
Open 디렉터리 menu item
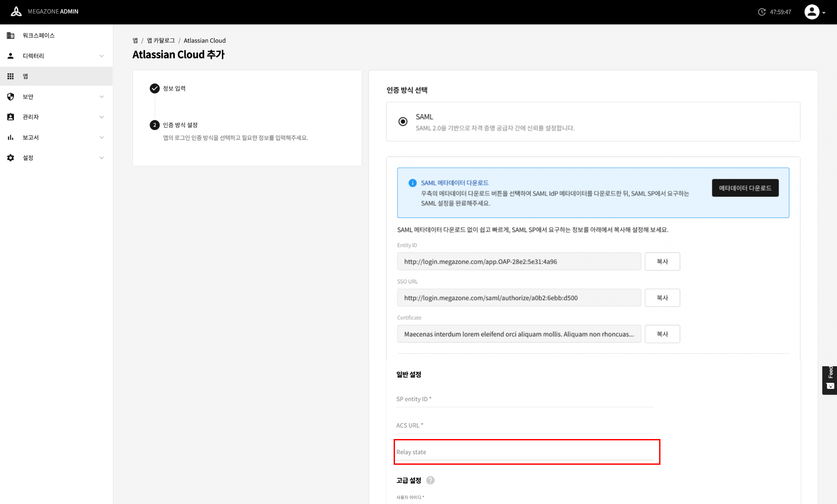click(56, 56)
